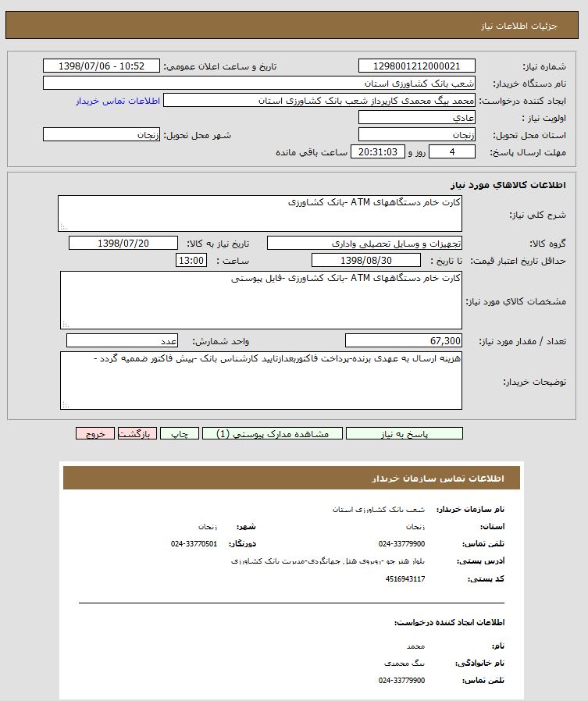The image size is (588, 701).
Task: Click the بازگشت (back) button
Action: click(137, 434)
